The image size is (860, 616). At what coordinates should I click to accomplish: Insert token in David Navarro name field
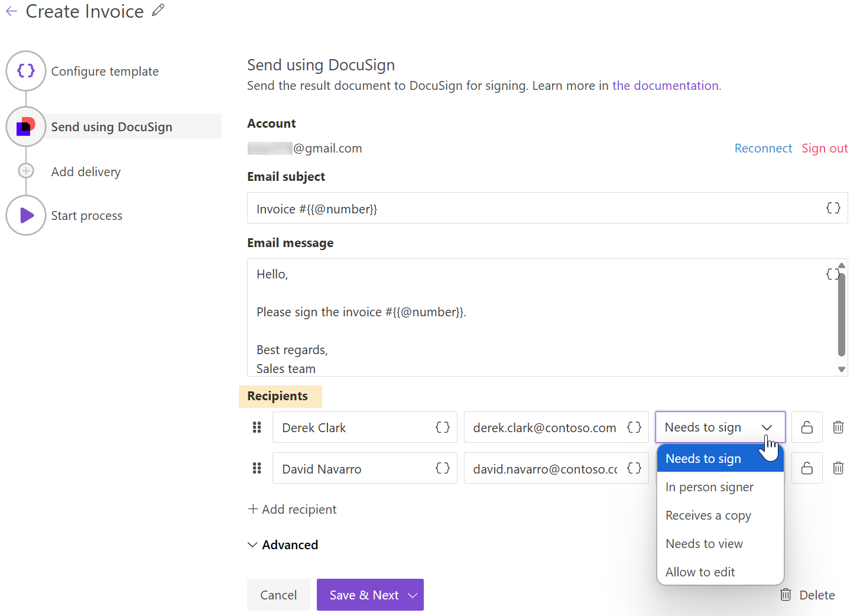coord(443,468)
